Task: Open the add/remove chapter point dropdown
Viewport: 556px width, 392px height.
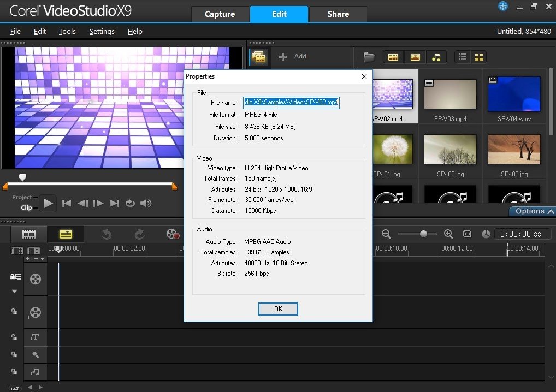Action: point(35,259)
